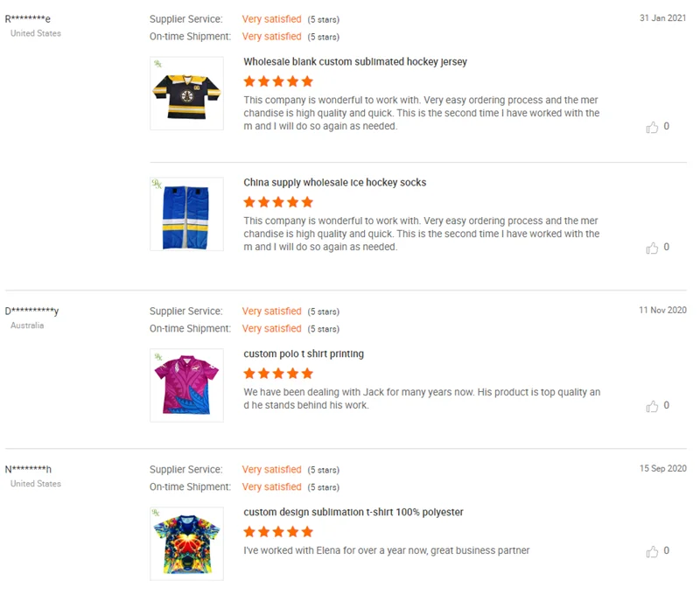Click thumbs-up on hockey socks review

pyautogui.click(x=652, y=248)
